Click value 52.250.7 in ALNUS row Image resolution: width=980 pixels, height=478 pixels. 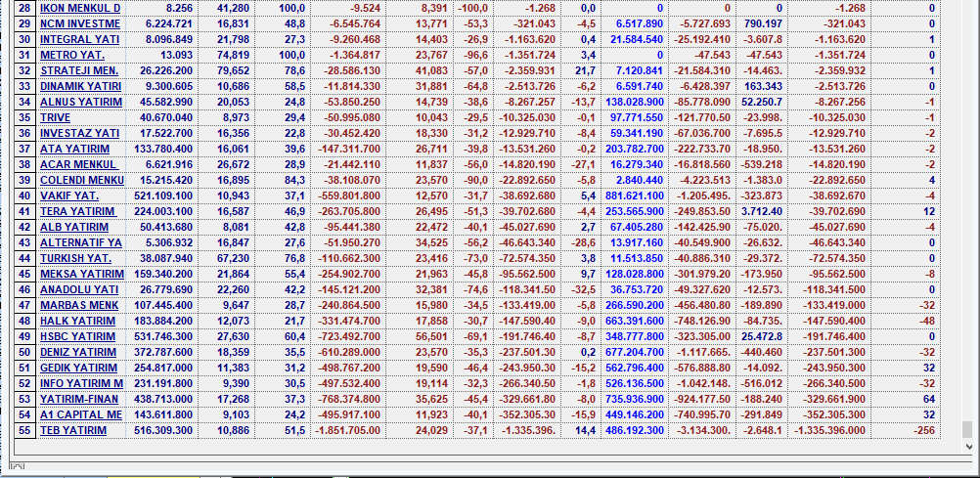pyautogui.click(x=763, y=102)
